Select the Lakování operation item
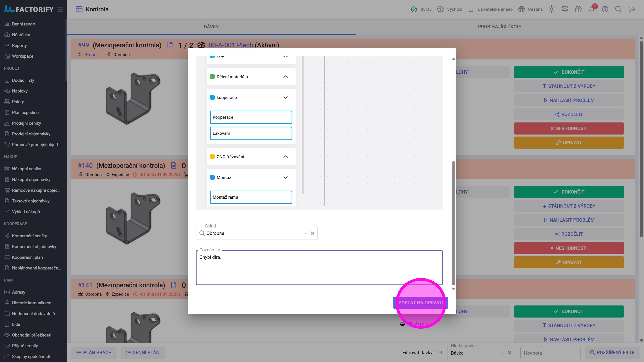Screen dimensions: 644x362 point(251,133)
